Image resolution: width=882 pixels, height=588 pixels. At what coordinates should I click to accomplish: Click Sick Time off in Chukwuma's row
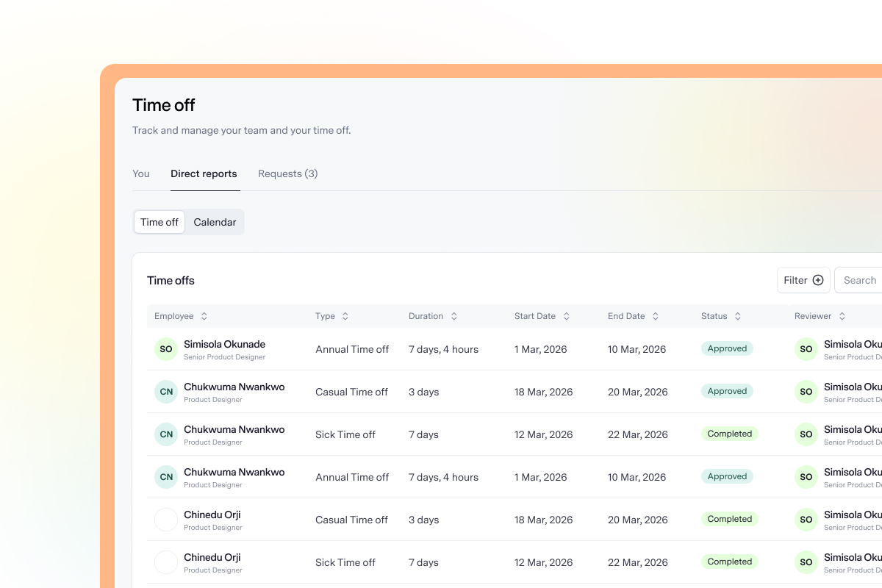pyautogui.click(x=345, y=434)
